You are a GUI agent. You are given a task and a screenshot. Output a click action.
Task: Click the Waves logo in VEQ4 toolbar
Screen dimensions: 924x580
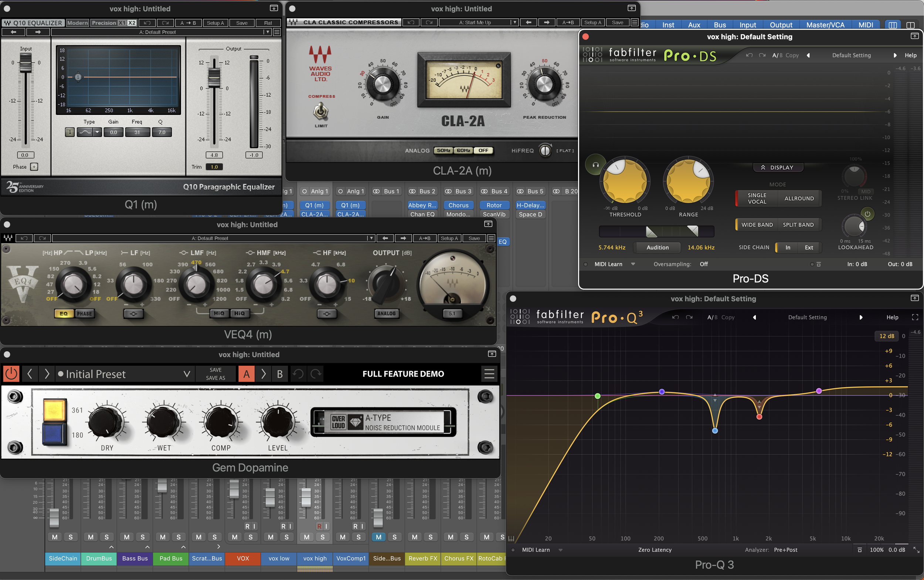coord(8,238)
